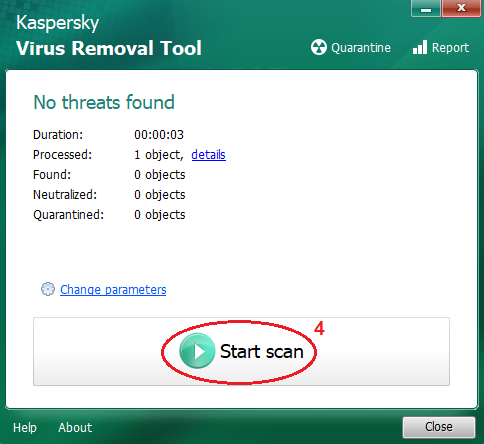Minimize the Kaspersky window
The image size is (484, 444).
(426, 8)
